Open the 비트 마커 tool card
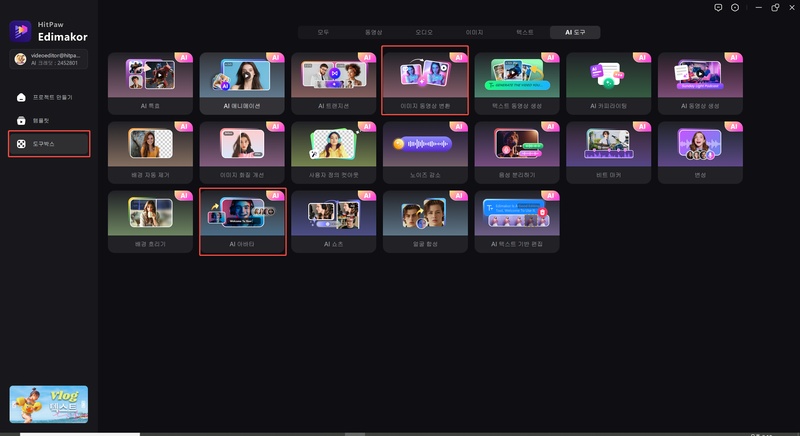The image size is (800, 436). coord(608,152)
